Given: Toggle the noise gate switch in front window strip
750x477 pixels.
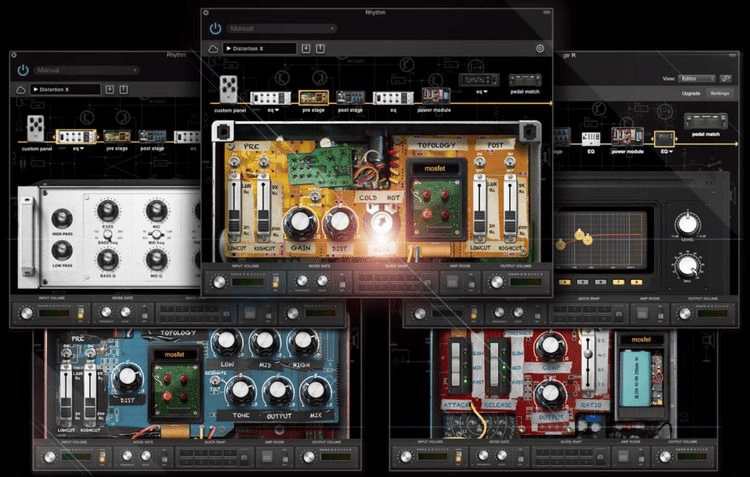Looking at the screenshot, I should pos(342,283).
